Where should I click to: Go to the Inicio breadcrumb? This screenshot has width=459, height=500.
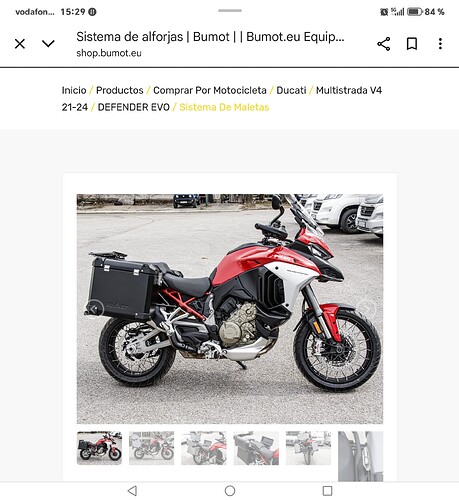pos(74,90)
